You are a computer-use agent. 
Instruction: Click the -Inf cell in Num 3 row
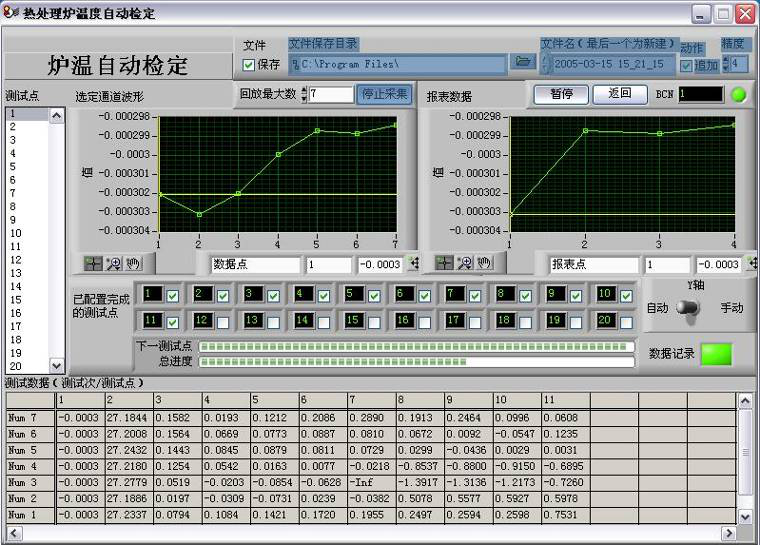pyautogui.click(x=372, y=482)
